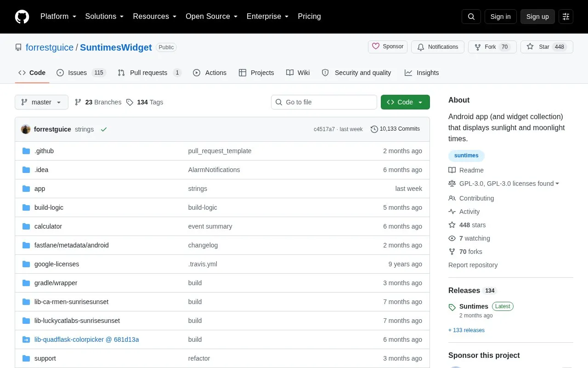Click the Report repository link
The width and height of the screenshot is (588, 368).
(x=473, y=265)
